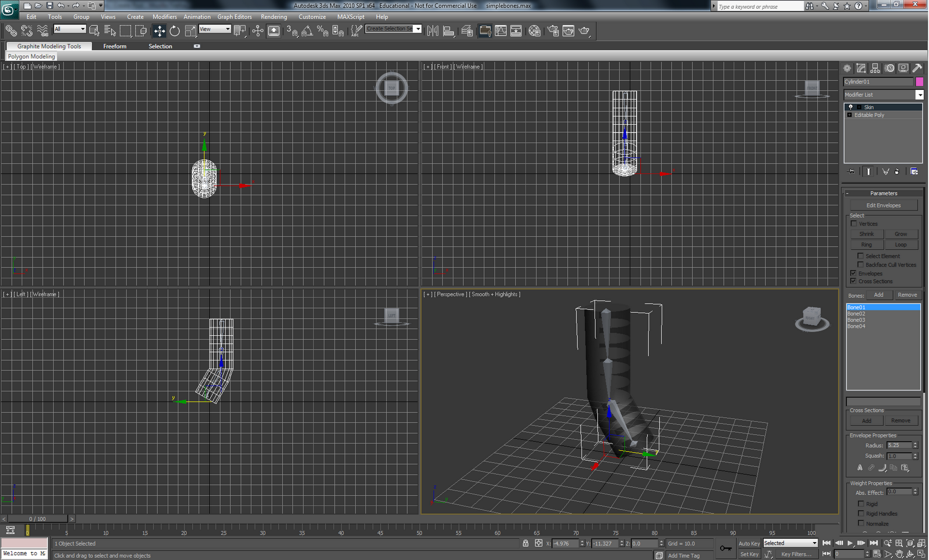The image size is (929, 560).
Task: Open the Material Editor
Action: click(535, 31)
